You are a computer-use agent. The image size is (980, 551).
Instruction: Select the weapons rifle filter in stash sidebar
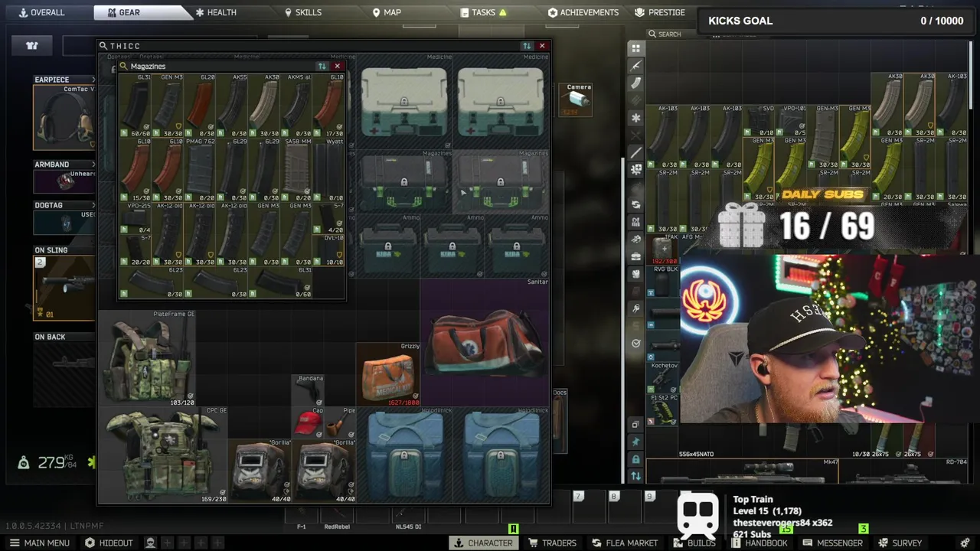635,66
